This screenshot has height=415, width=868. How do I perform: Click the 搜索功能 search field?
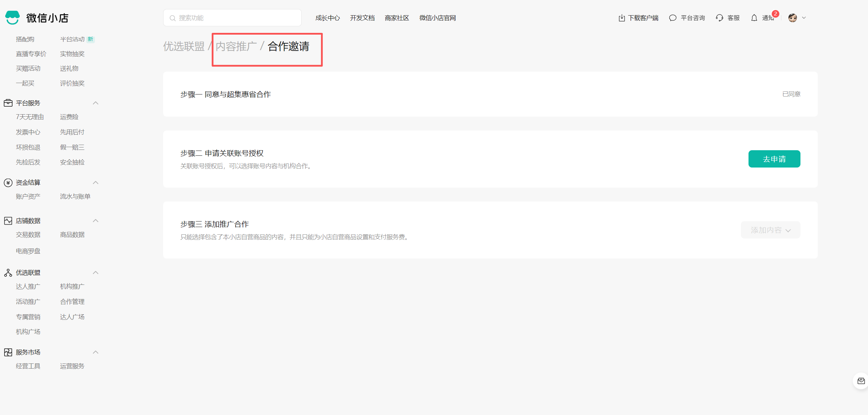pos(232,18)
